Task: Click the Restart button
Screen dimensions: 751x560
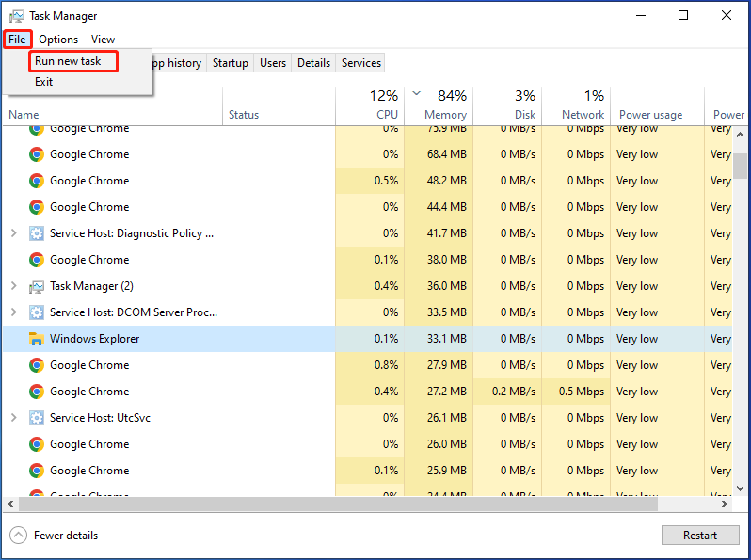Action: pyautogui.click(x=700, y=536)
